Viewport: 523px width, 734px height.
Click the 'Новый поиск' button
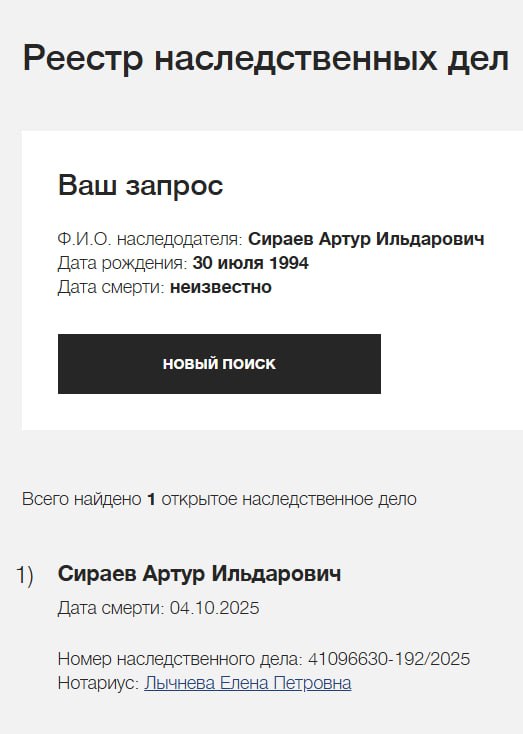[x=219, y=364]
